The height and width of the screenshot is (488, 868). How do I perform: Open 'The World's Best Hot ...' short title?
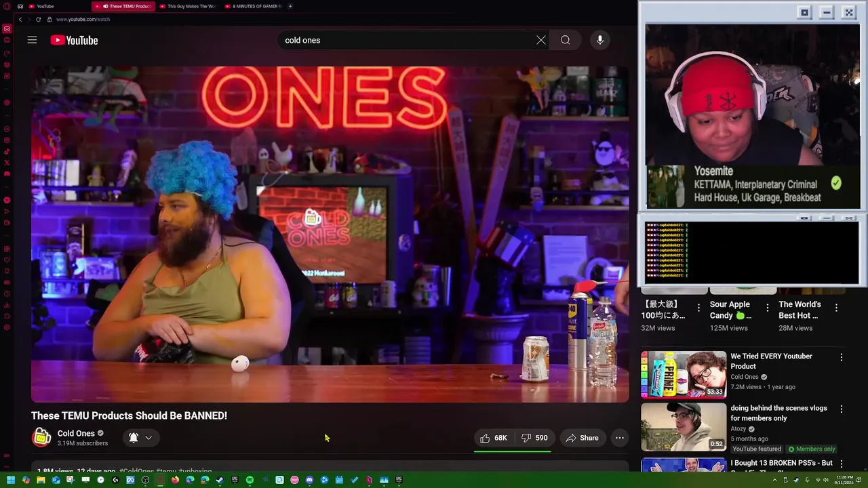800,310
